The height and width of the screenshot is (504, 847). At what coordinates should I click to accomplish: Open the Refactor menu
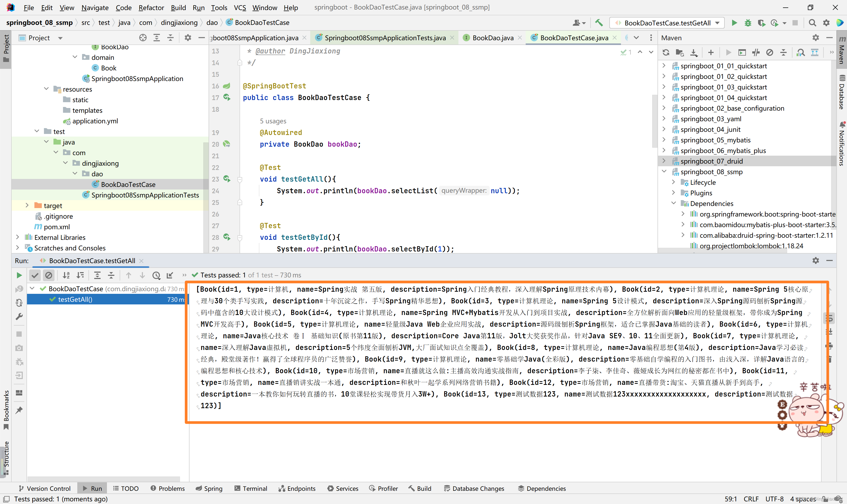tap(151, 7)
